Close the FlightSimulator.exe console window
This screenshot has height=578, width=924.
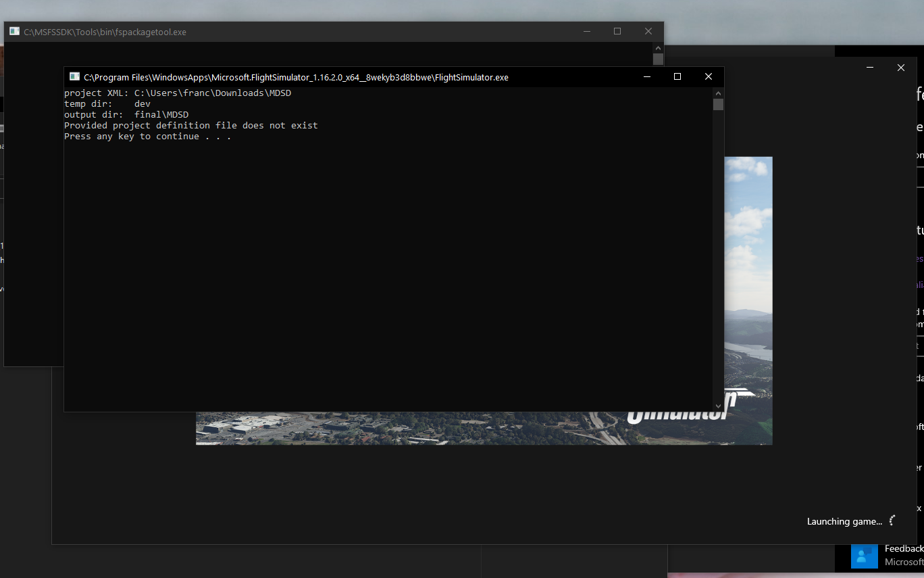pyautogui.click(x=709, y=77)
